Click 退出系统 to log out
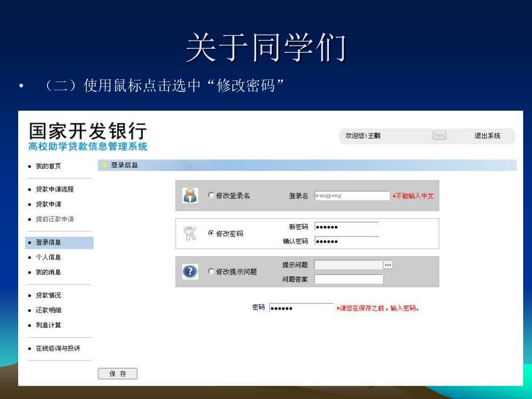Screen dimensions: 532x399 tap(487, 136)
